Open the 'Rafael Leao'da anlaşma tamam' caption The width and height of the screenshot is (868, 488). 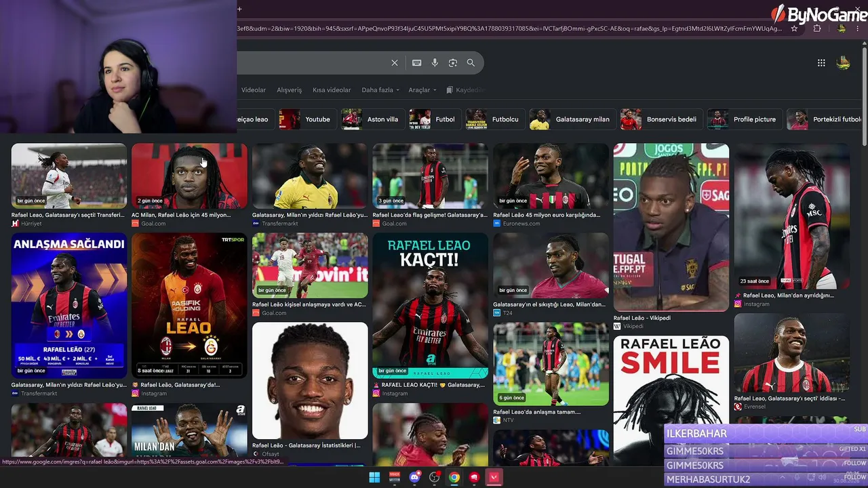(x=537, y=412)
